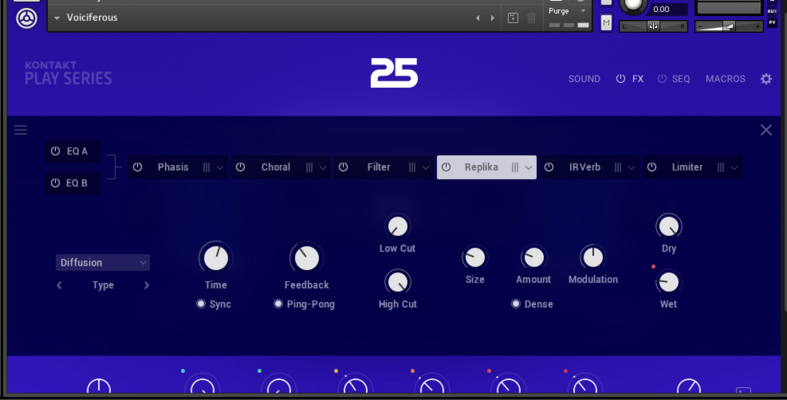Screen dimensions: 787x400
Task: Grab the Choral drag handle bars
Action: (x=309, y=168)
